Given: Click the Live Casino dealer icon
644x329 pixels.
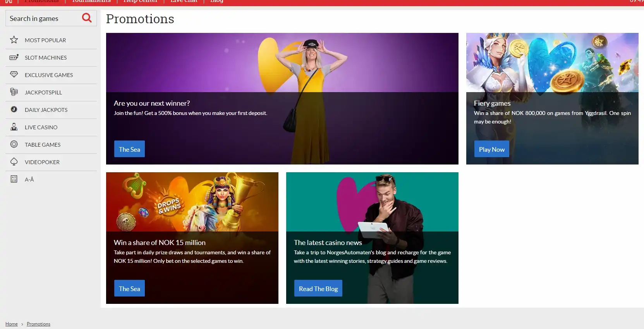Looking at the screenshot, I should 14,127.
